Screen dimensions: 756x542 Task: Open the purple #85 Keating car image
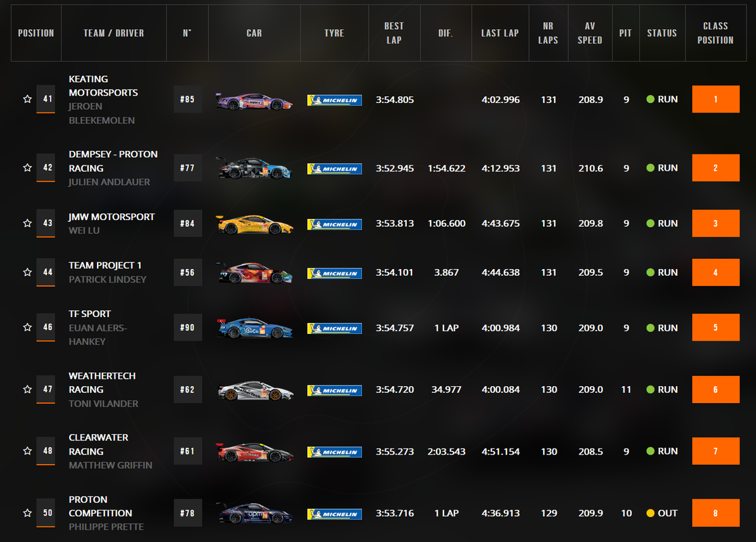254,101
